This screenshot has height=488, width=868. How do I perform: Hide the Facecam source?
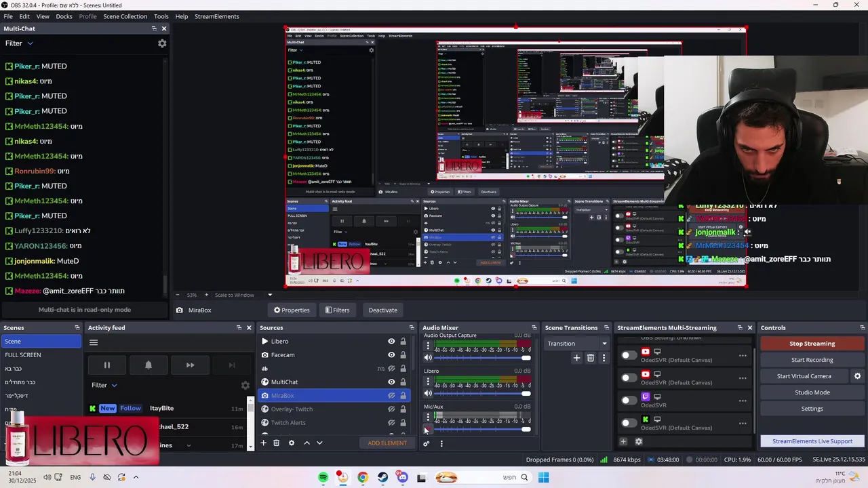[391, 355]
